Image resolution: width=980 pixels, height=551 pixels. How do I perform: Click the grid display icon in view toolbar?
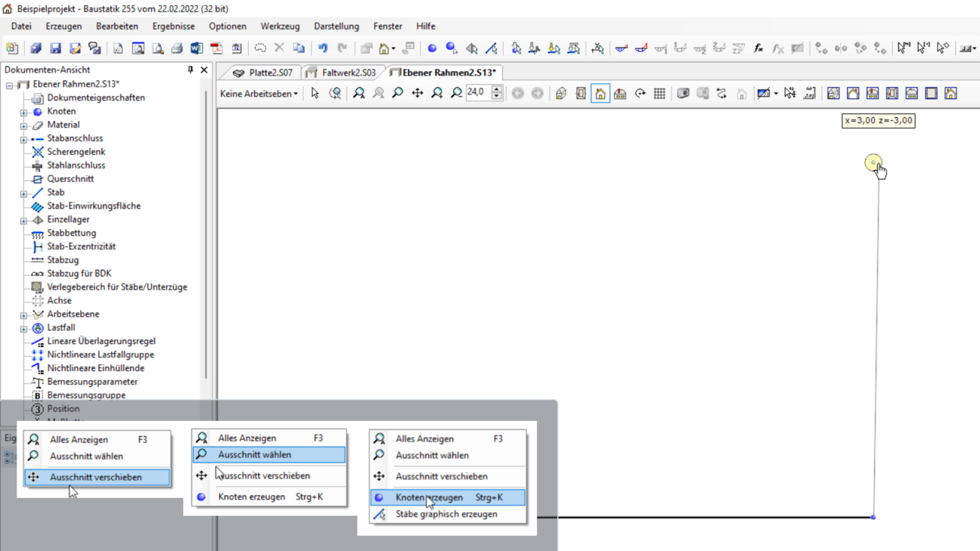[659, 94]
